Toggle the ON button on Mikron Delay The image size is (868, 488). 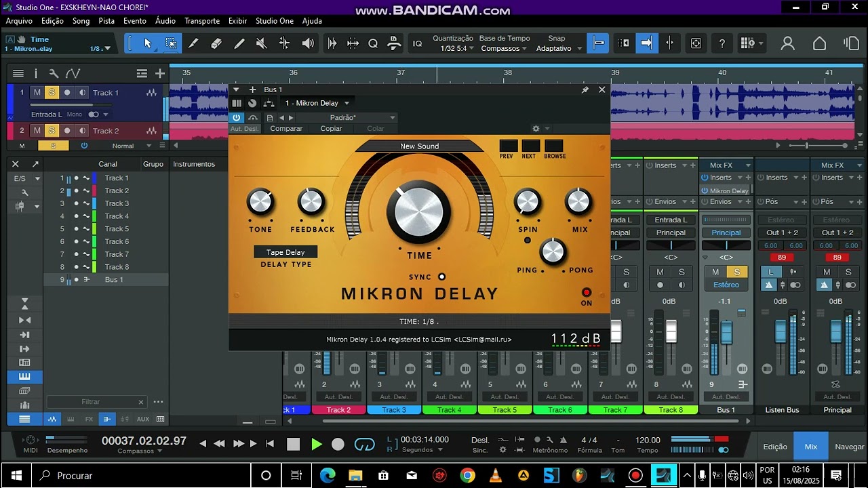pyautogui.click(x=587, y=293)
